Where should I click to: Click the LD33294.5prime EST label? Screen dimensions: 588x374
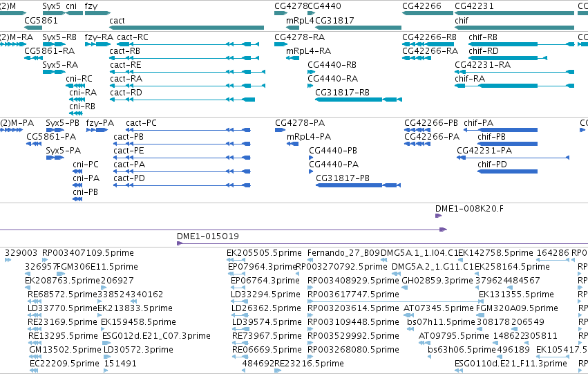(x=265, y=294)
